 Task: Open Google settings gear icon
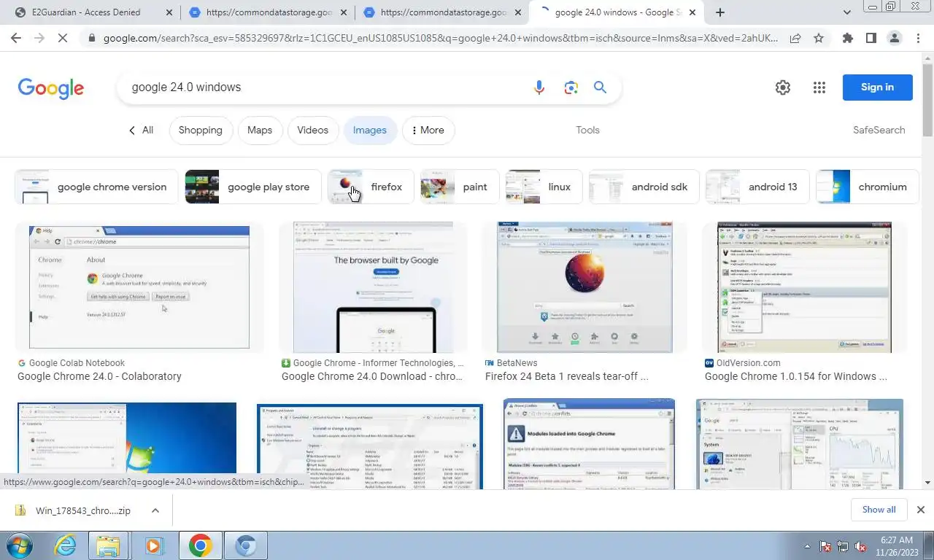coord(783,87)
